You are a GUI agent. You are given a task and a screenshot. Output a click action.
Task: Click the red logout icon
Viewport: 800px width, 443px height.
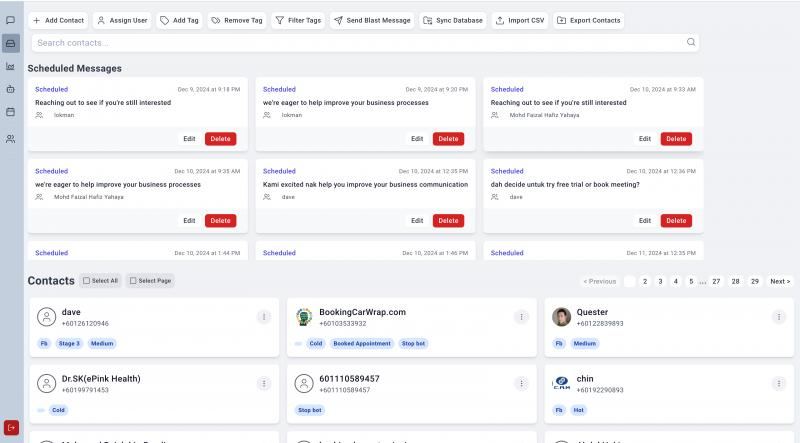tap(11, 428)
